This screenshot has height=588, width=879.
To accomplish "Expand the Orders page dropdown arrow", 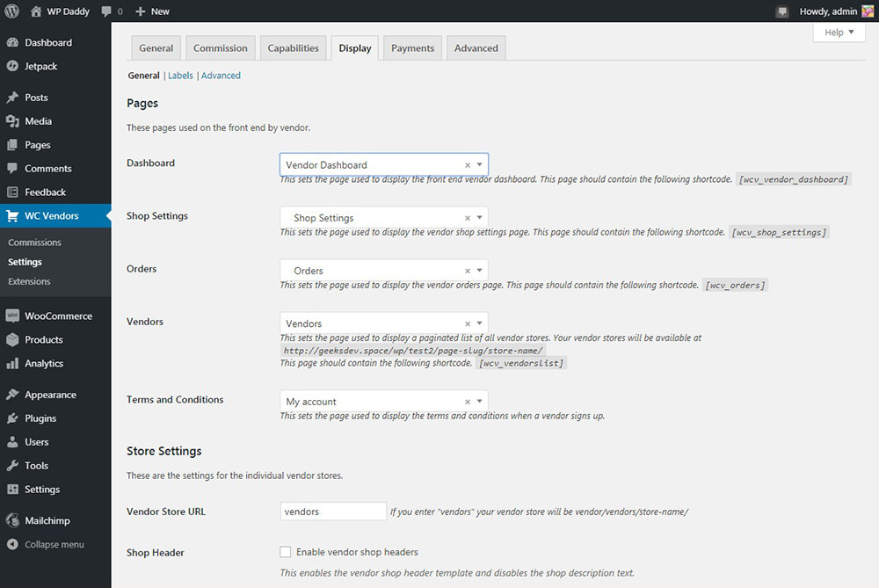I will coord(479,270).
